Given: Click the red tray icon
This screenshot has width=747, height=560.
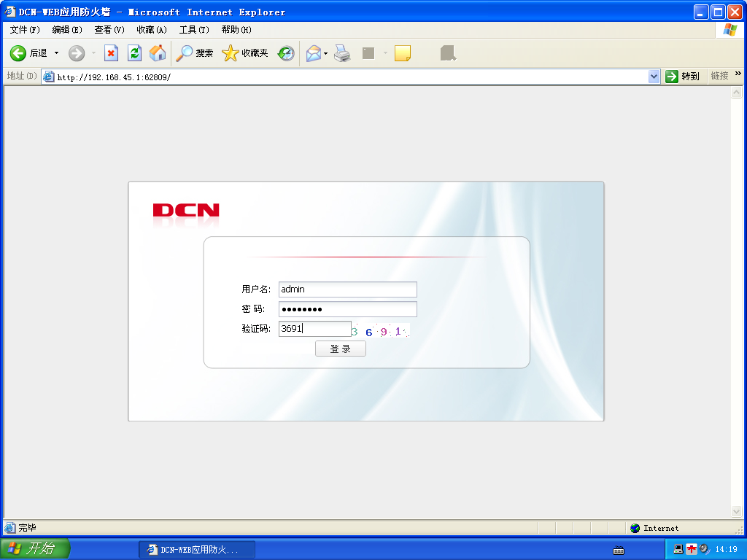Looking at the screenshot, I should click(x=692, y=549).
